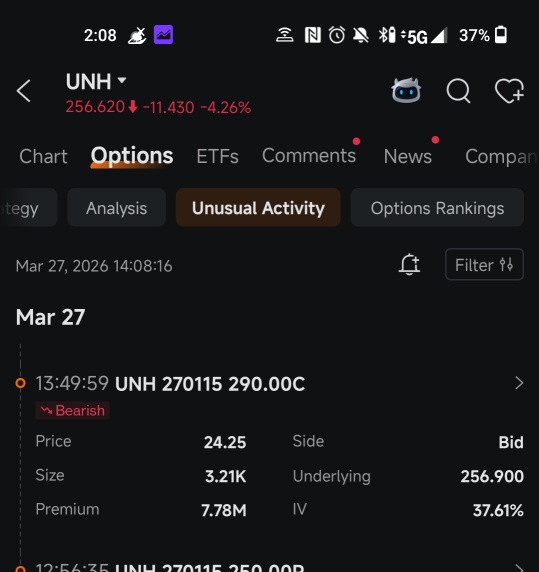Select the Options Rankings sub-tab
The image size is (539, 572).
[437, 208]
